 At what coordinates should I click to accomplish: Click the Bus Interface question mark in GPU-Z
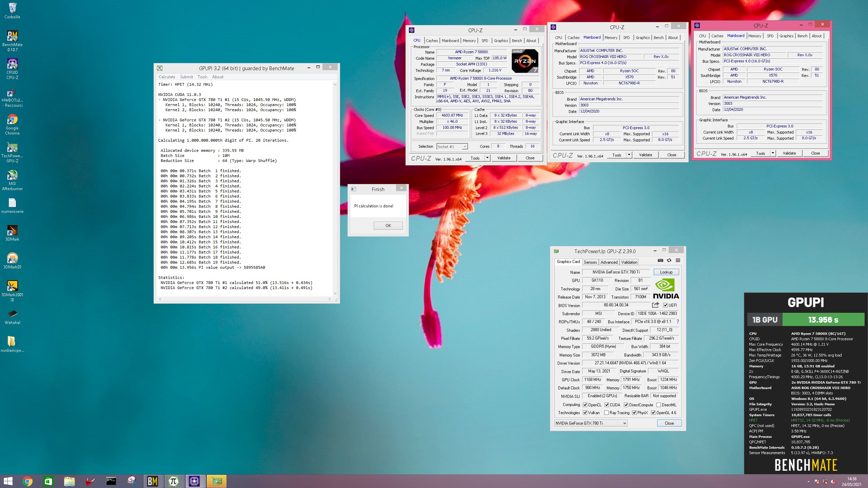(x=678, y=322)
